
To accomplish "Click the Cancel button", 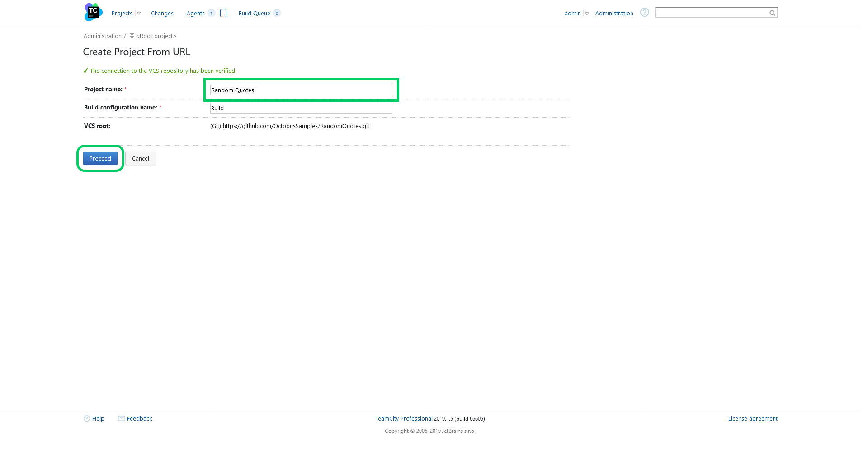I will (141, 158).
